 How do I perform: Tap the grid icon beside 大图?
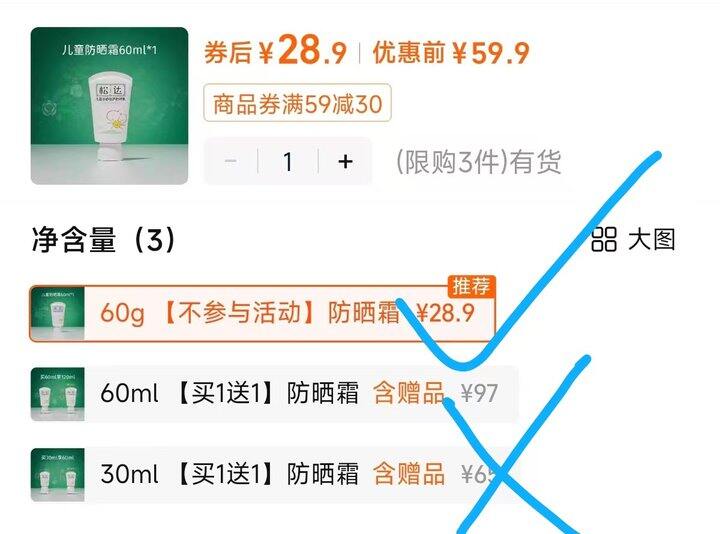tap(603, 240)
